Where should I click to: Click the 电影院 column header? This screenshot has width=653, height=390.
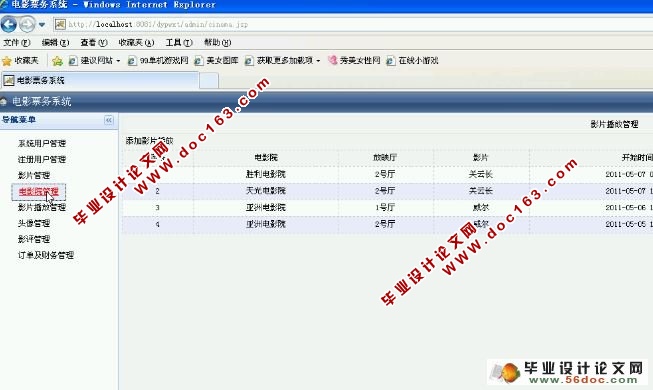(266, 158)
